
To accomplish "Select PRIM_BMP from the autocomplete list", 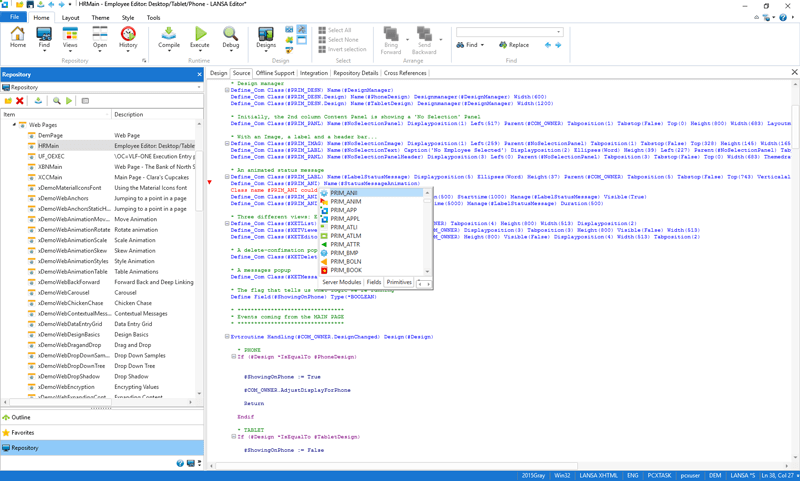I will point(345,253).
